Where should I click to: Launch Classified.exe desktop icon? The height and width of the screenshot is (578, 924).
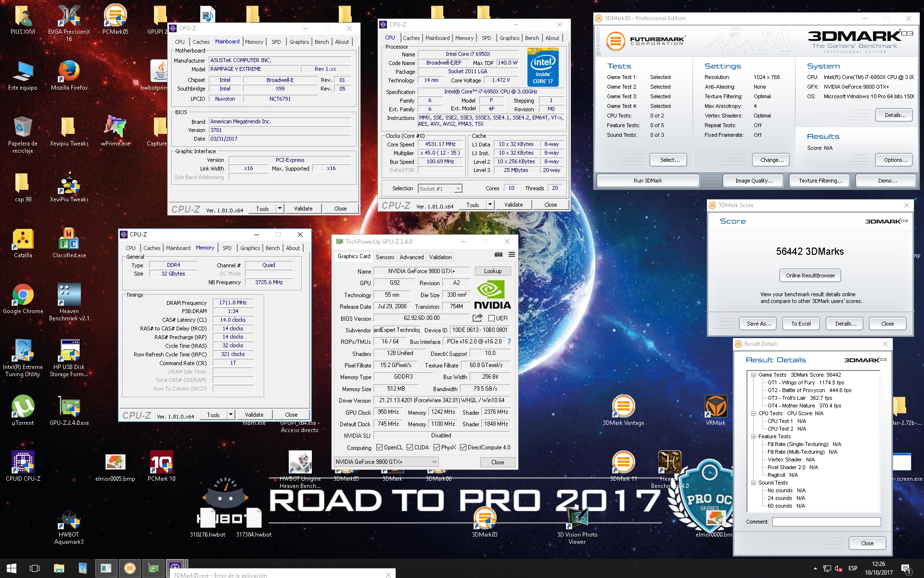tap(69, 243)
